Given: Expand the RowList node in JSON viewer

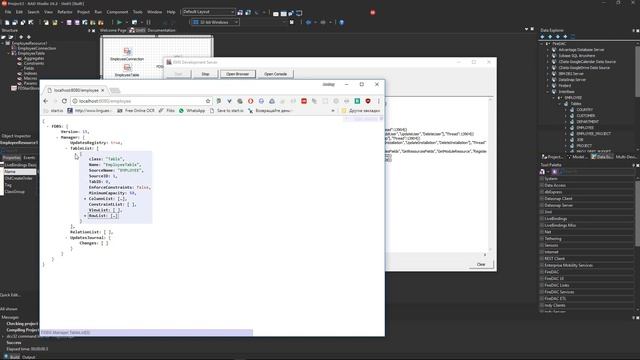Looking at the screenshot, I should [x=85, y=216].
